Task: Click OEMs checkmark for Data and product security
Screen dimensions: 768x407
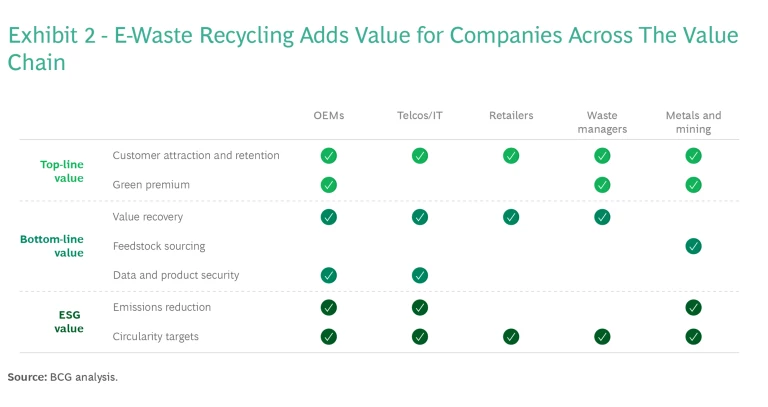Action: 328,275
